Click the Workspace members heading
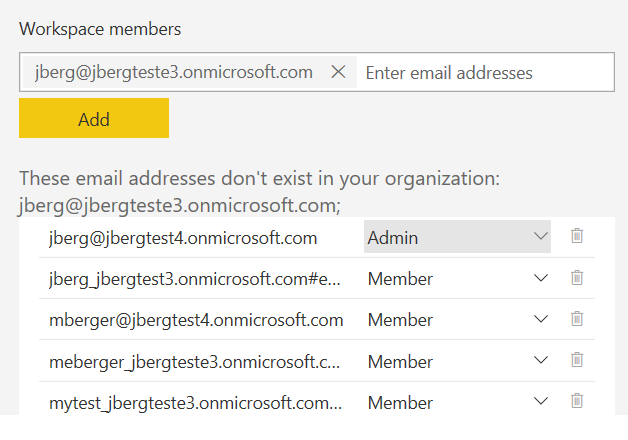The width and height of the screenshot is (628, 440). tap(100, 29)
